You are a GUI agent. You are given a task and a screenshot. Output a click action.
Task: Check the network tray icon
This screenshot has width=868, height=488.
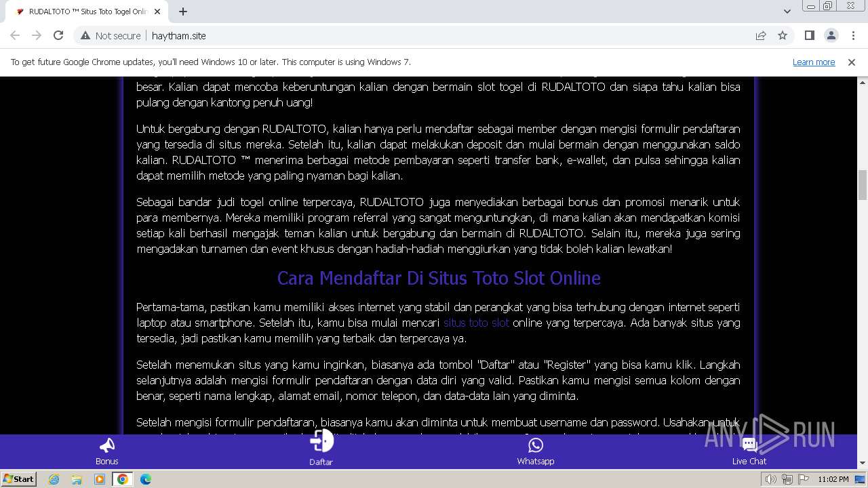787,479
